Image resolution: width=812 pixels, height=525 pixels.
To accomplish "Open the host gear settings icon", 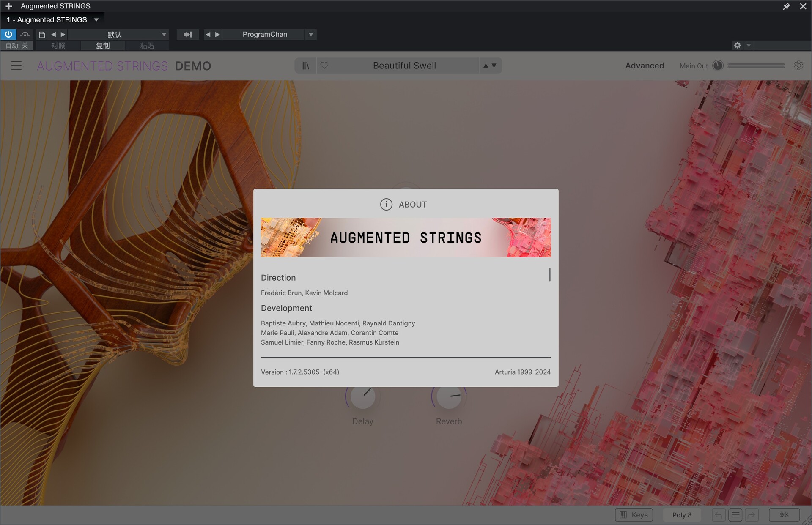I will tap(738, 45).
